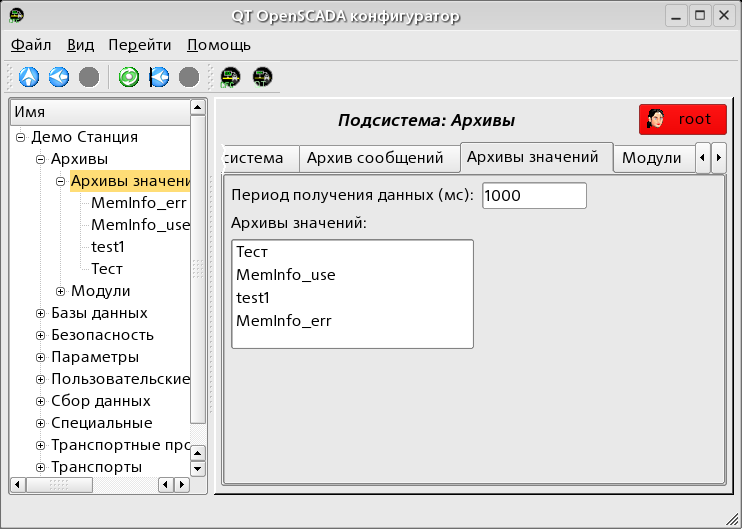The image size is (742, 529).
Task: Click the Start cycled refresh icon
Action: pos(158,77)
